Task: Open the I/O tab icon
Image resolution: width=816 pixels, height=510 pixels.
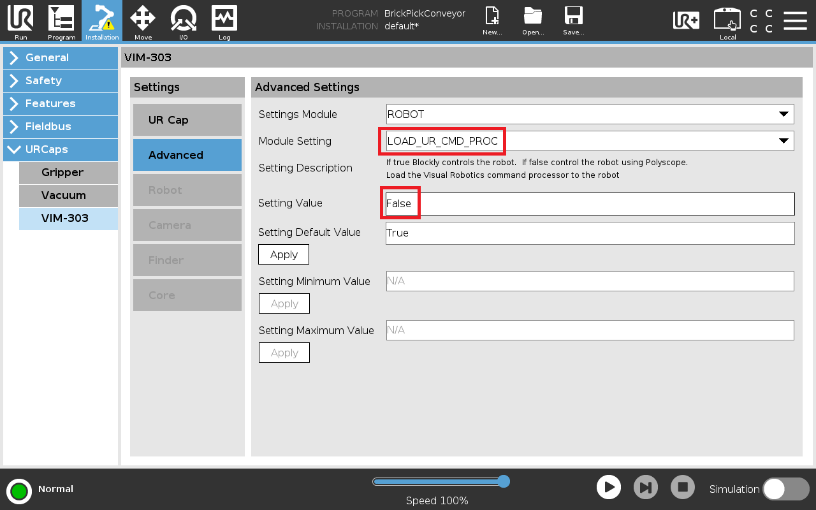Action: pos(184,21)
